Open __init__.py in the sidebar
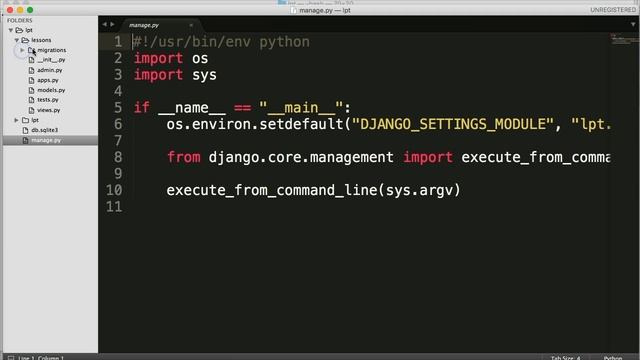Viewport: 640px width, 360px height. click(x=51, y=60)
